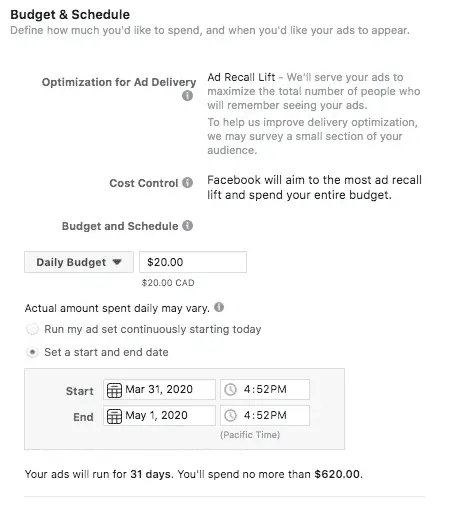452x507 pixels.
Task: Select 'Set a start and end date' option
Action: point(32,352)
